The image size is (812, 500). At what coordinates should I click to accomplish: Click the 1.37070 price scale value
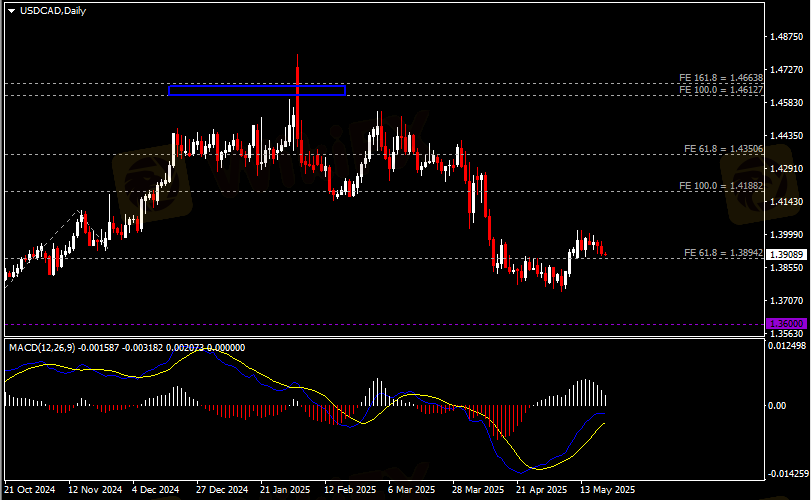point(787,300)
